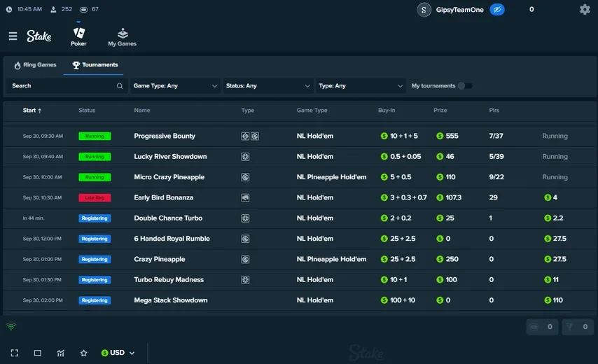Open the Turbo Rebuy Madness tournament
This screenshot has height=364, width=598.
(x=169, y=280)
